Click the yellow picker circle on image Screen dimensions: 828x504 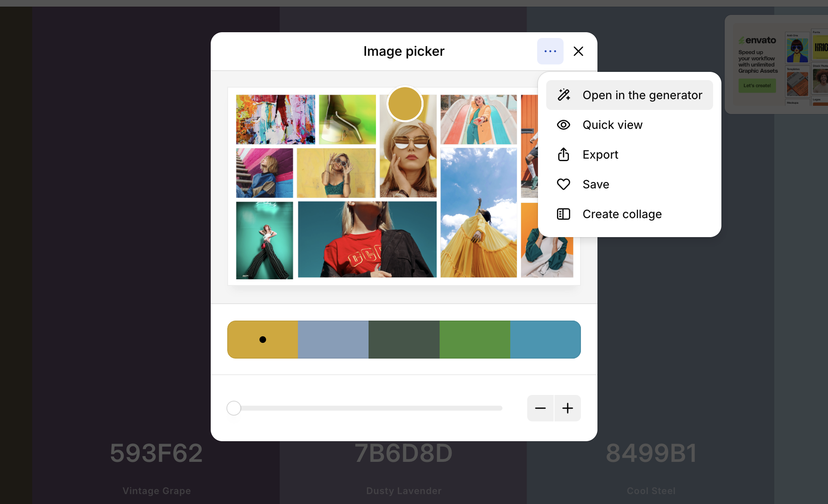coord(405,104)
